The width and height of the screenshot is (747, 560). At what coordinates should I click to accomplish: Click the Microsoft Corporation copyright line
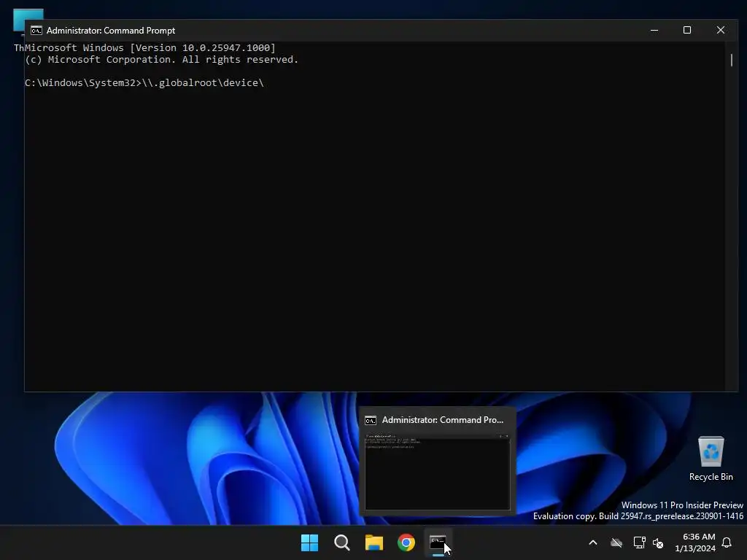(x=161, y=60)
